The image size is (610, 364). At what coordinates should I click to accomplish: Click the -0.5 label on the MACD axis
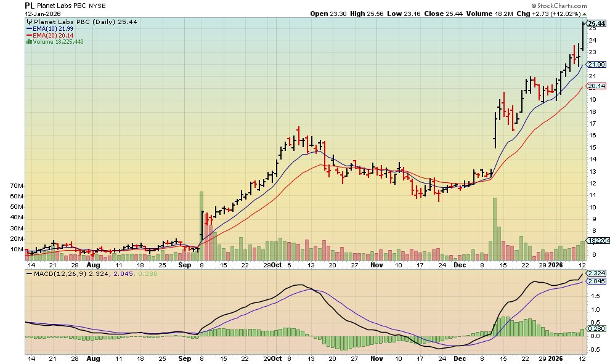(x=593, y=350)
